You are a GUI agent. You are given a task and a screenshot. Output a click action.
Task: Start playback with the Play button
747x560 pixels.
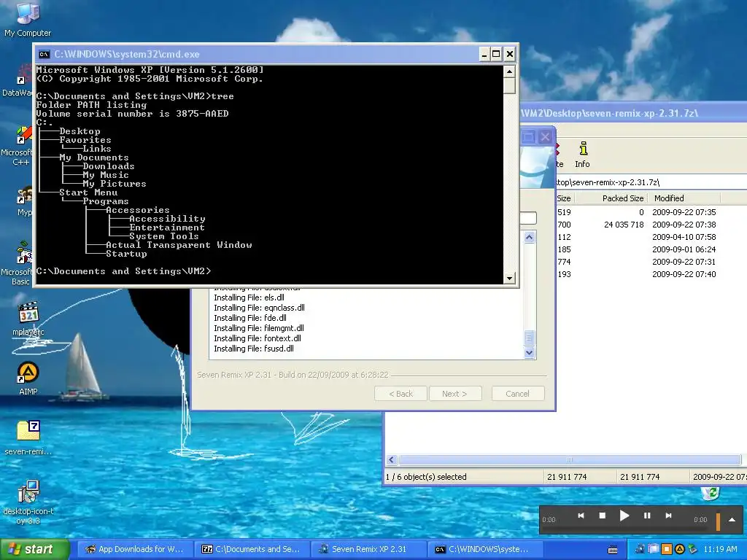coord(624,516)
